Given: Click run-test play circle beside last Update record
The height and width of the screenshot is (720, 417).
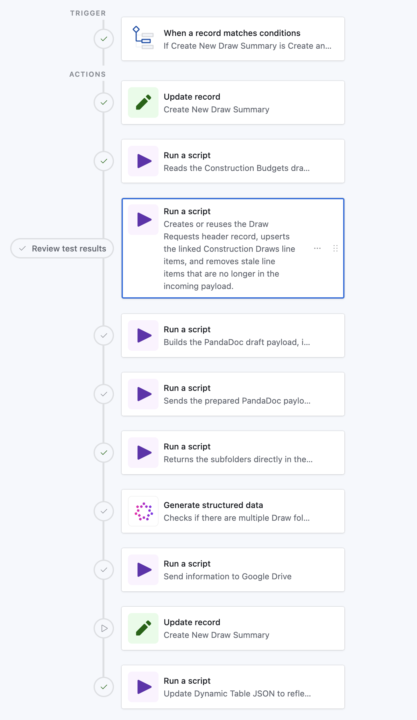Looking at the screenshot, I should coord(104,628).
